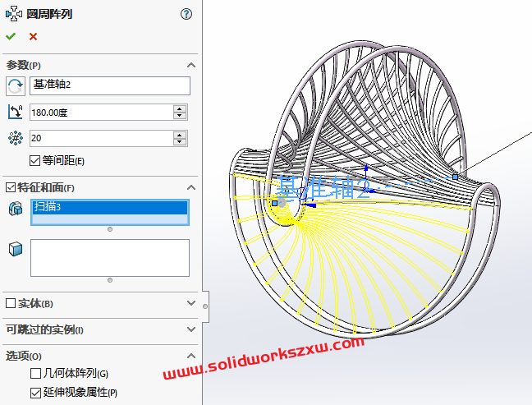The width and height of the screenshot is (532, 405).
Task: Decrease the angle with the down spinner arrow
Action: coord(180,116)
